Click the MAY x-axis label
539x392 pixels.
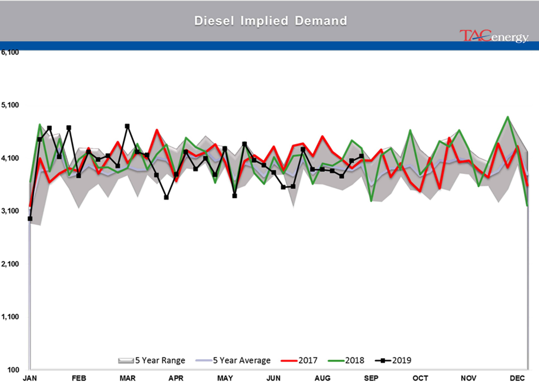225,378
